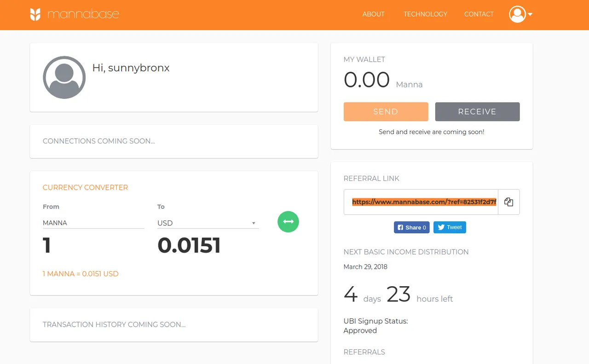Click the 'Approved' signup status text

360,330
